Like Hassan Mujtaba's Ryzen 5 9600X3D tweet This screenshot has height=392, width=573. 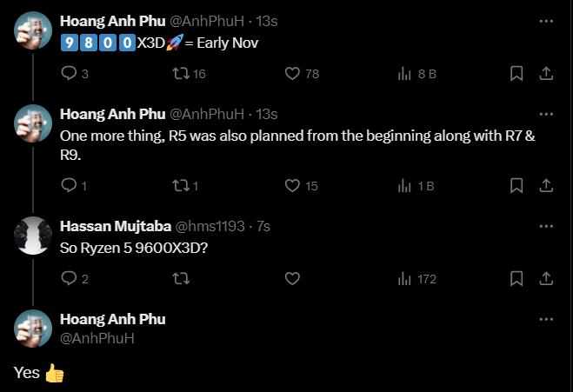pyautogui.click(x=292, y=279)
